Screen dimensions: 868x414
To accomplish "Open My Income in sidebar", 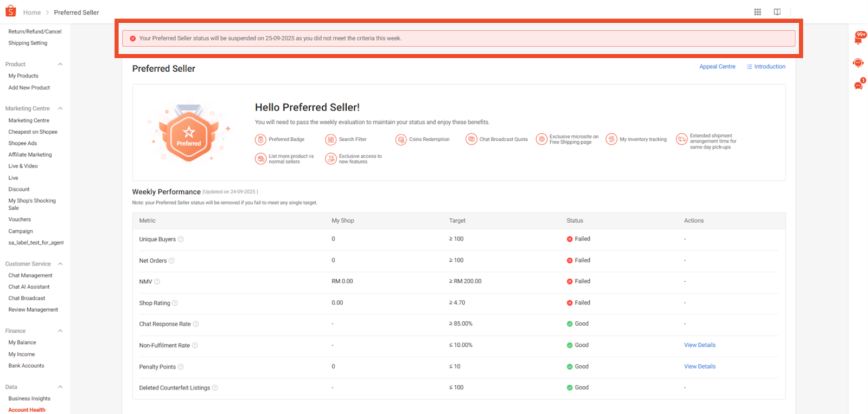I will point(22,354).
